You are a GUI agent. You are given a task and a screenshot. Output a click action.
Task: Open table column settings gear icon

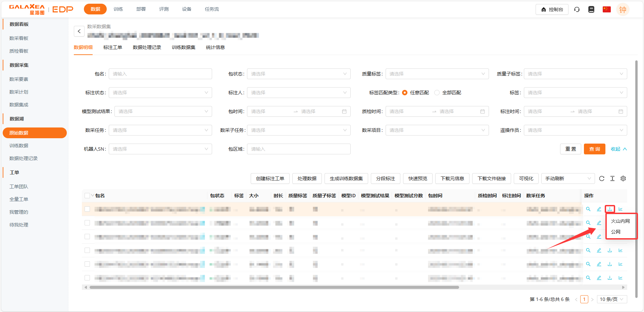(623, 178)
